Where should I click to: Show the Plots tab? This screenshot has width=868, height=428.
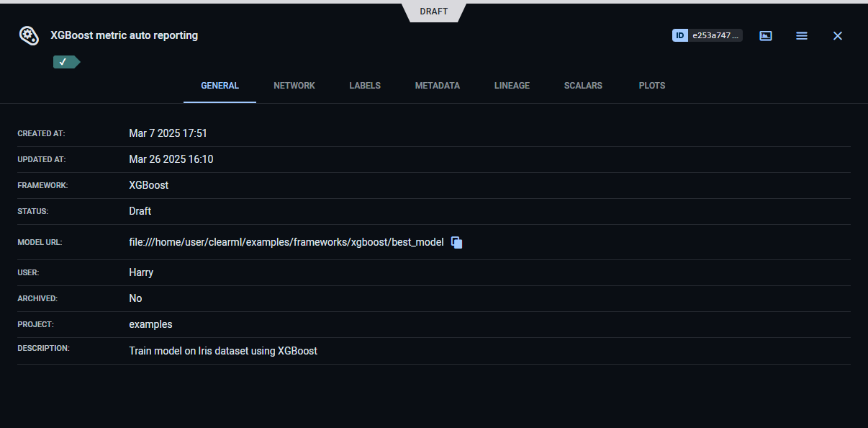tap(651, 86)
